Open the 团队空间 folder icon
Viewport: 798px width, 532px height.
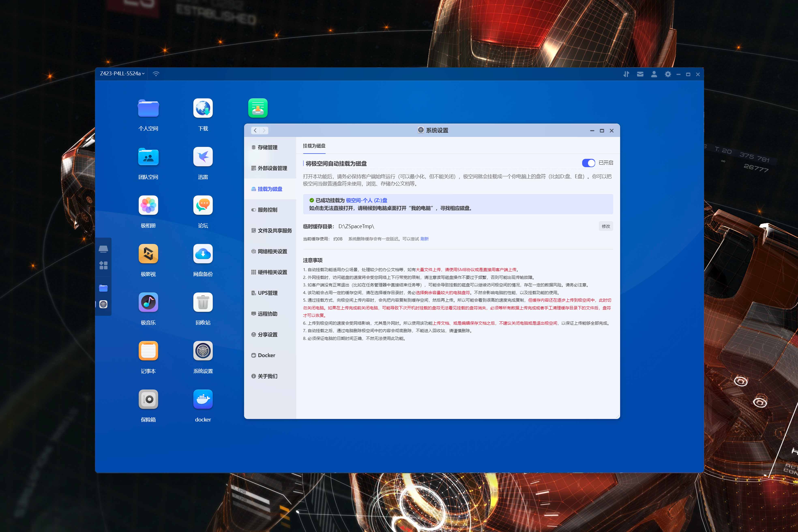(148, 157)
